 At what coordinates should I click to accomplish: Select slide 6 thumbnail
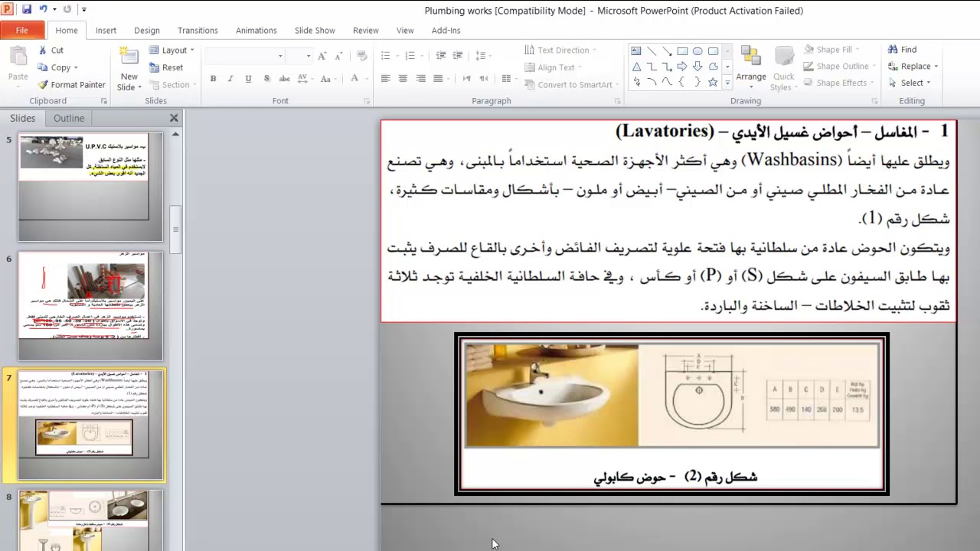pyautogui.click(x=90, y=305)
